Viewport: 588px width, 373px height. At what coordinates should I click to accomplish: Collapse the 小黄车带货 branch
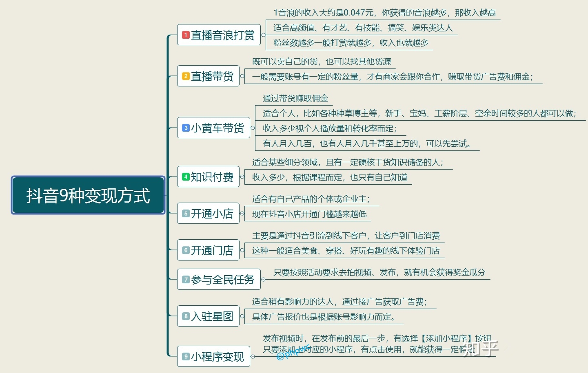click(x=253, y=128)
